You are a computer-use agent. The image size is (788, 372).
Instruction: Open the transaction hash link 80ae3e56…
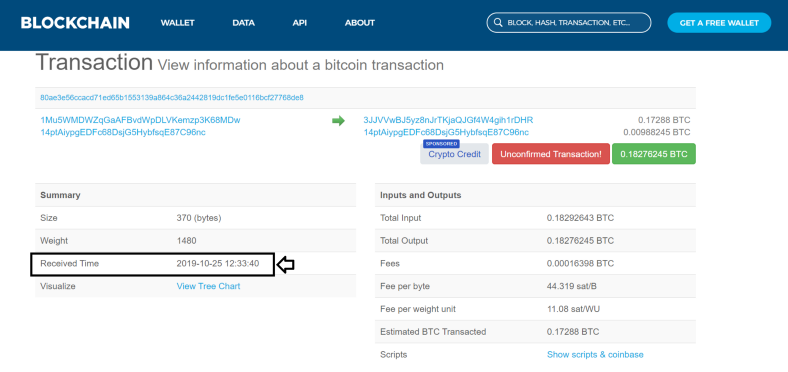pos(172,98)
